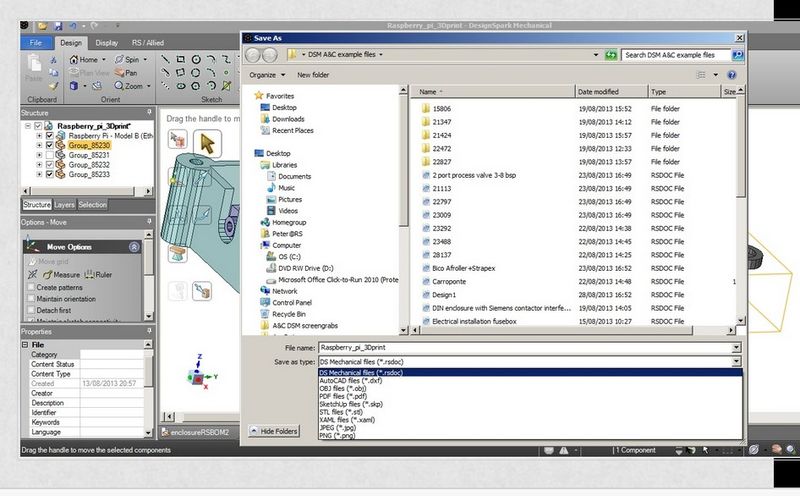Screen dimensions: 800x496
Task: Expand the Group_85233 tree node
Action: tap(39, 175)
